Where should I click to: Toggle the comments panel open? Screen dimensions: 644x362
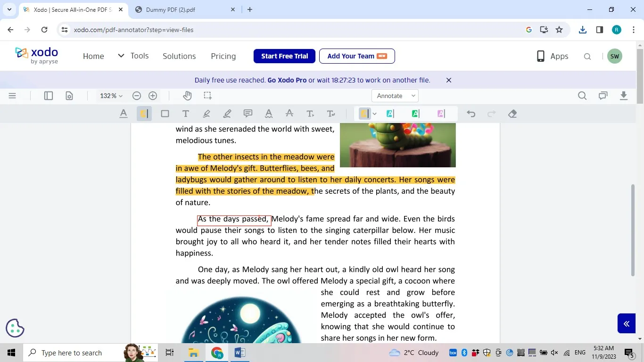click(603, 96)
